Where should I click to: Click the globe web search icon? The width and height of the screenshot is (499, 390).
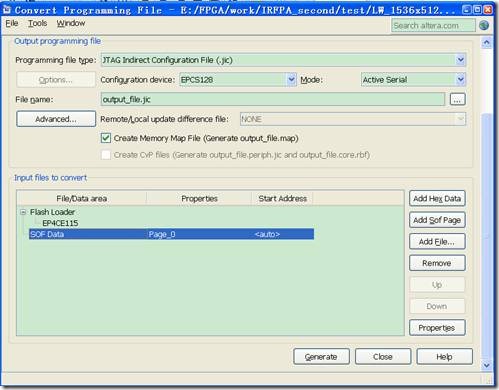484,25
